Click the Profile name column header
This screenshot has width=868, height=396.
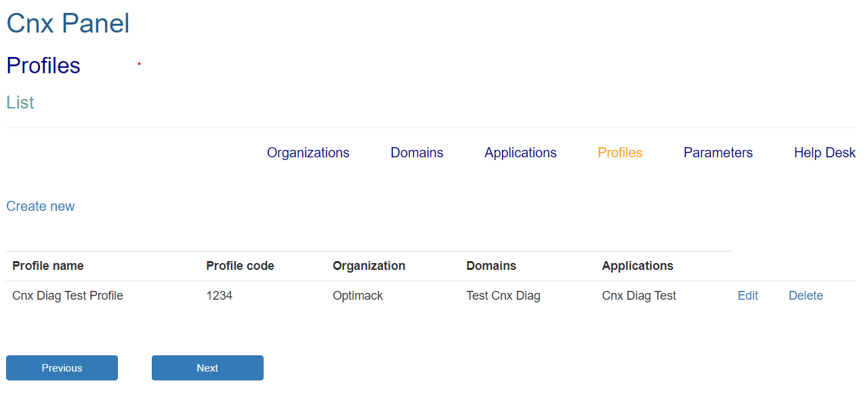coord(48,266)
